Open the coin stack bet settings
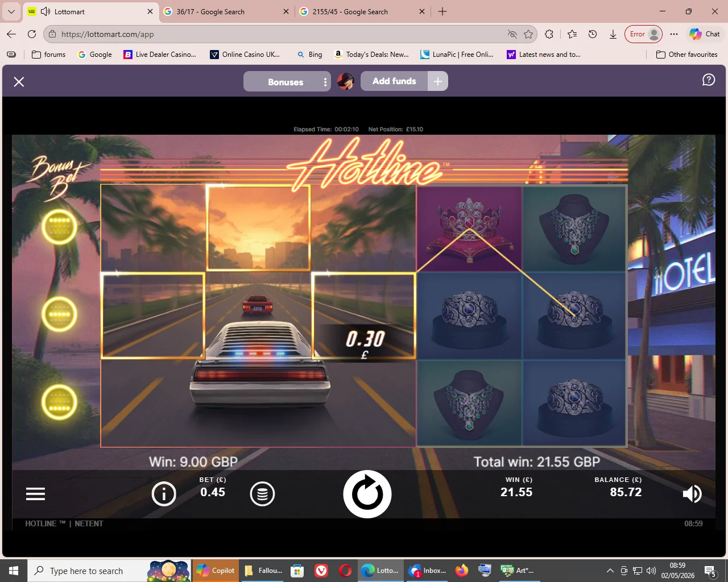The image size is (728, 582). tap(262, 494)
